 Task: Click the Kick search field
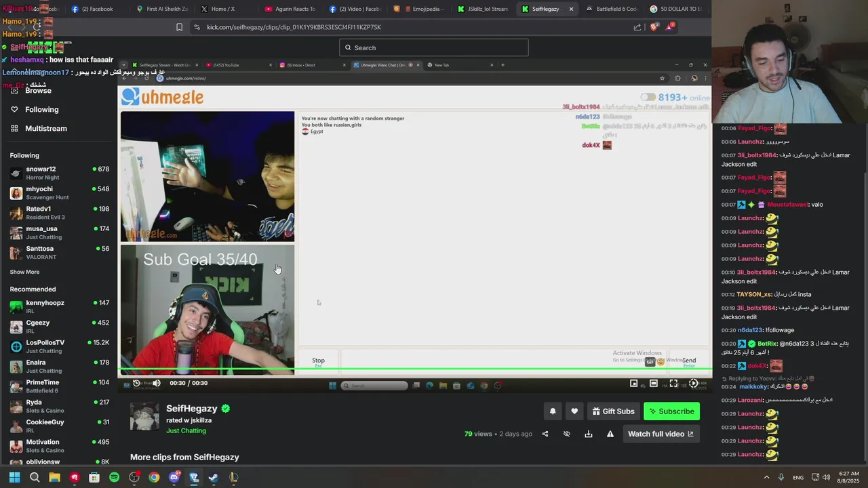434,47
